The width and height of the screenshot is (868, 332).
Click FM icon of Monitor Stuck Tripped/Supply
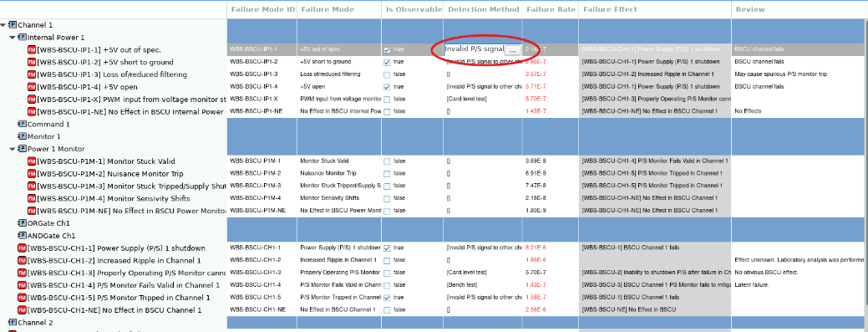click(32, 186)
